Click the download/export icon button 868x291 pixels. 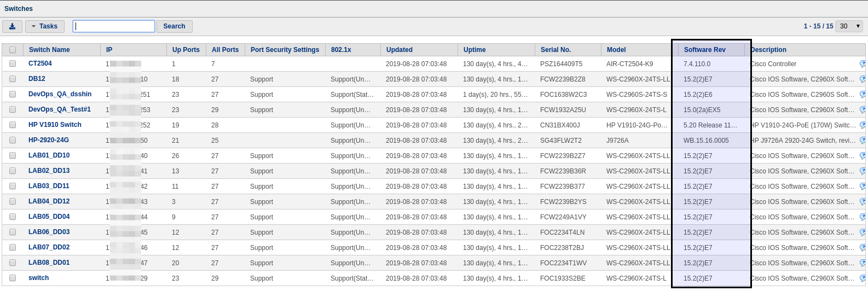[12, 26]
